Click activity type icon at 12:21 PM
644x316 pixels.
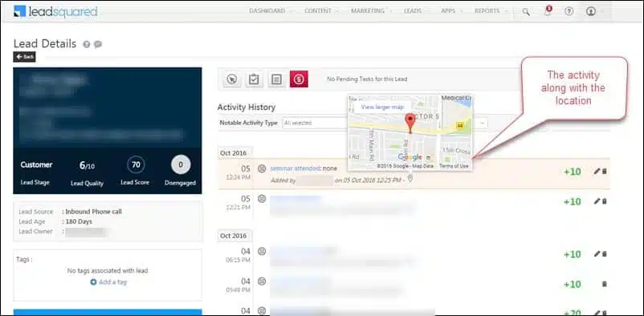[x=262, y=199]
